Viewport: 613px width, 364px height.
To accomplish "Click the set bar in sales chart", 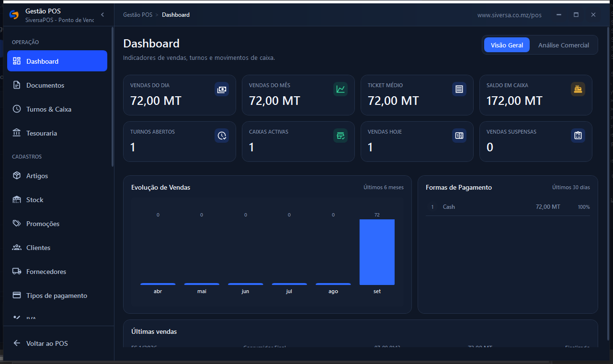I will click(x=377, y=252).
